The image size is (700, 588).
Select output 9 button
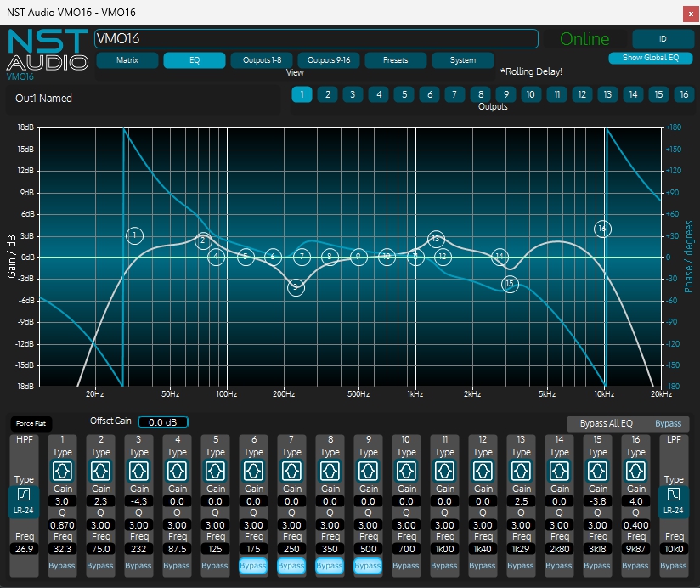505,94
